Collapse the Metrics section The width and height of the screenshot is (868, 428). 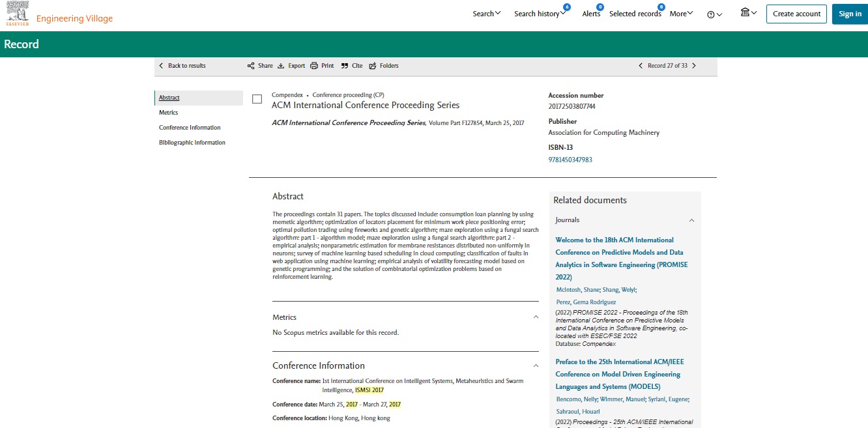[x=536, y=317]
